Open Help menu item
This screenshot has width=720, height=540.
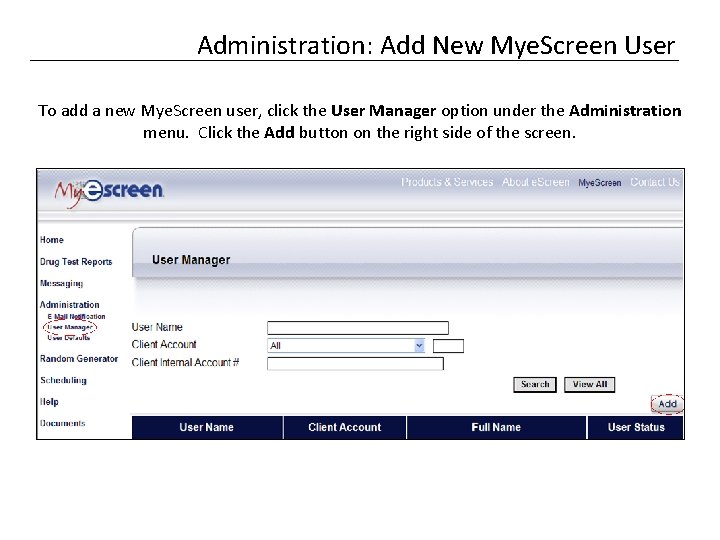tap(49, 402)
